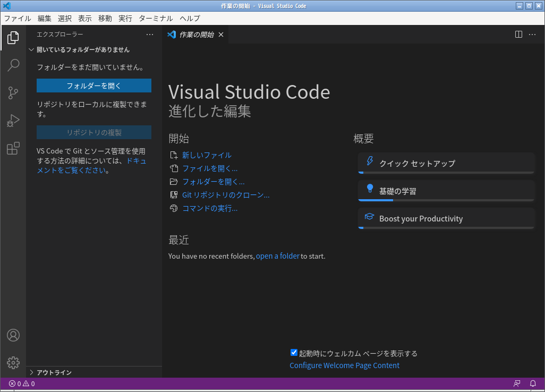Open the 移動 menu

pyautogui.click(x=105, y=19)
